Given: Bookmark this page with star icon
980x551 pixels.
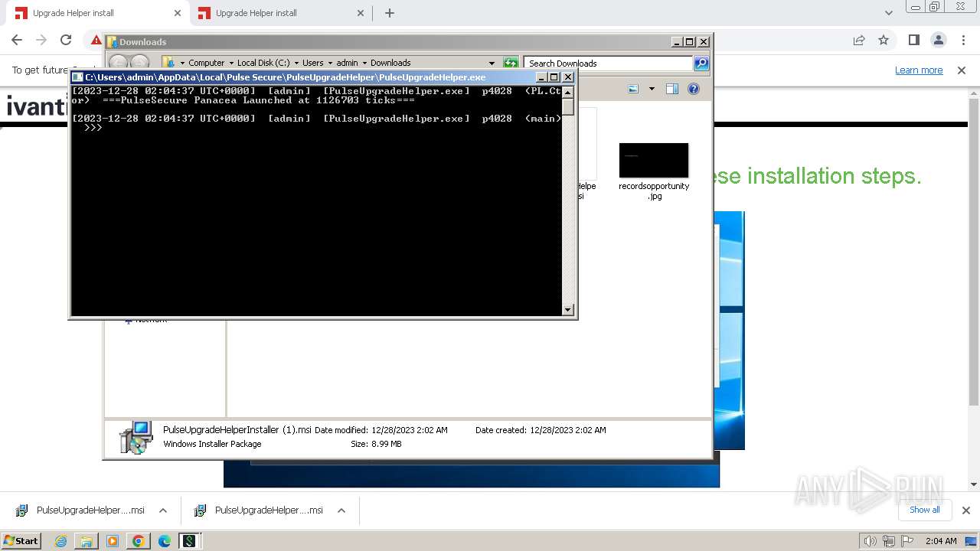Looking at the screenshot, I should pos(884,40).
